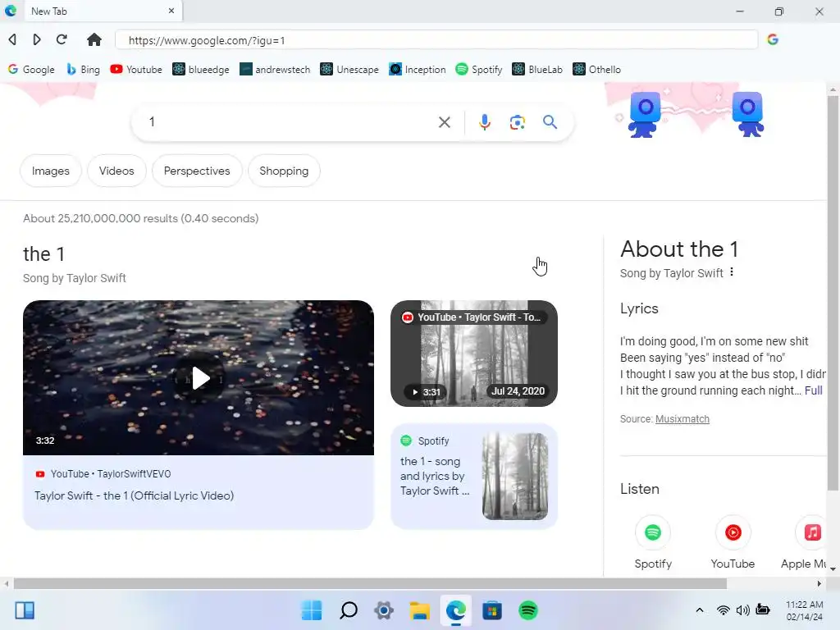Open the Inception bookmark
Image resolution: width=840 pixels, height=630 pixels.
pos(418,70)
